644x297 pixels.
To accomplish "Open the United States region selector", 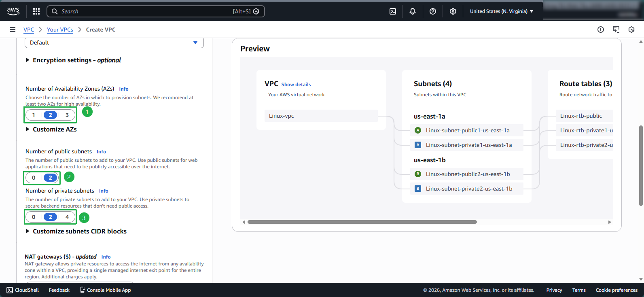I will point(502,11).
